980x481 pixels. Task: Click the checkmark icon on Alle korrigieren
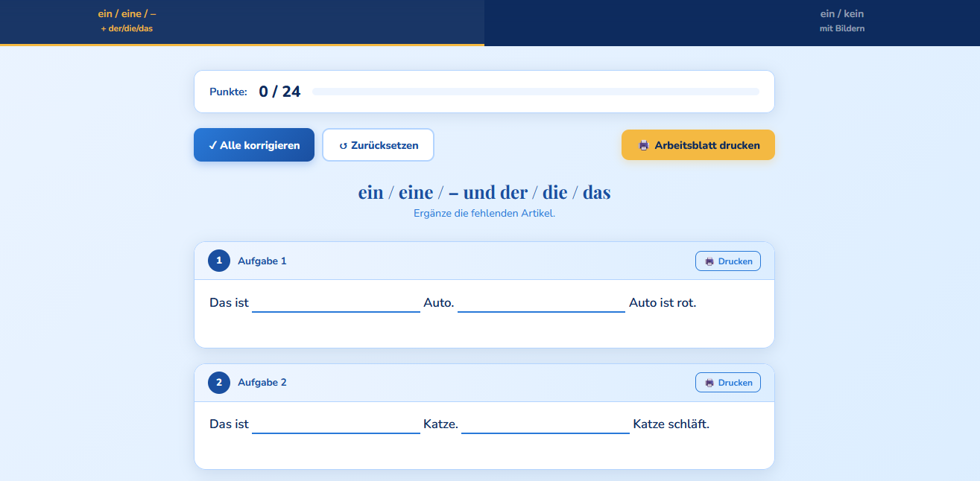[212, 145]
